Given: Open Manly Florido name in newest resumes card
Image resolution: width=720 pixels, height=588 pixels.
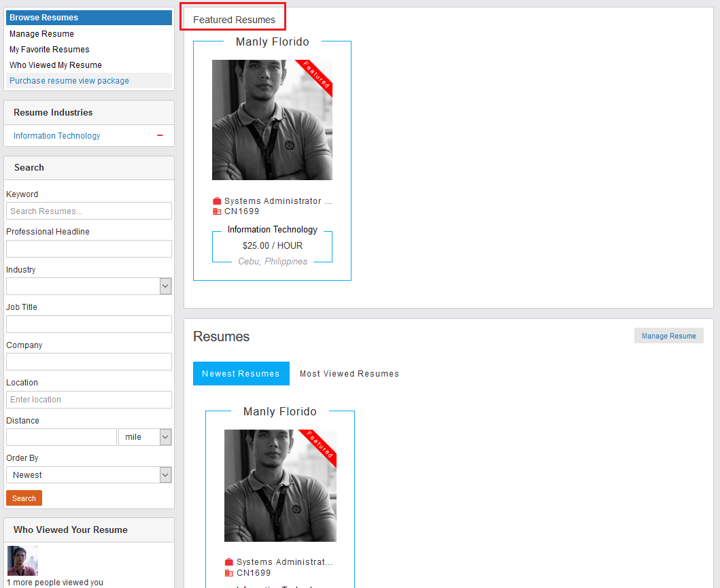Looking at the screenshot, I should pyautogui.click(x=280, y=412).
